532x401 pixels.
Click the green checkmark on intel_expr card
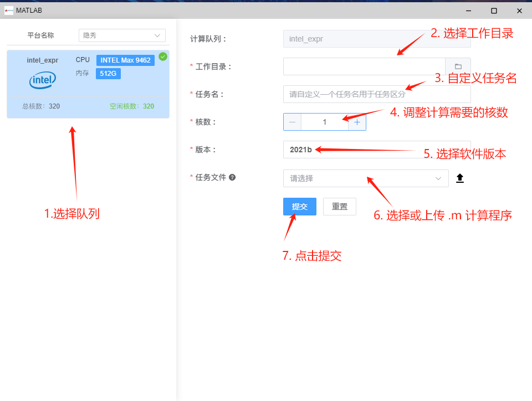coord(162,56)
